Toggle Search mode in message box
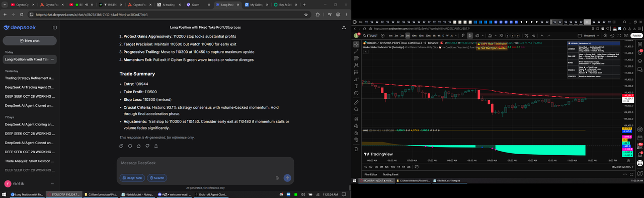 pyautogui.click(x=157, y=178)
